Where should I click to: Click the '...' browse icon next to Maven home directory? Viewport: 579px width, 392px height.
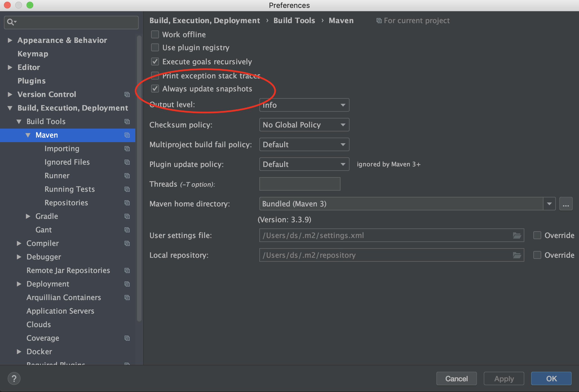point(566,204)
